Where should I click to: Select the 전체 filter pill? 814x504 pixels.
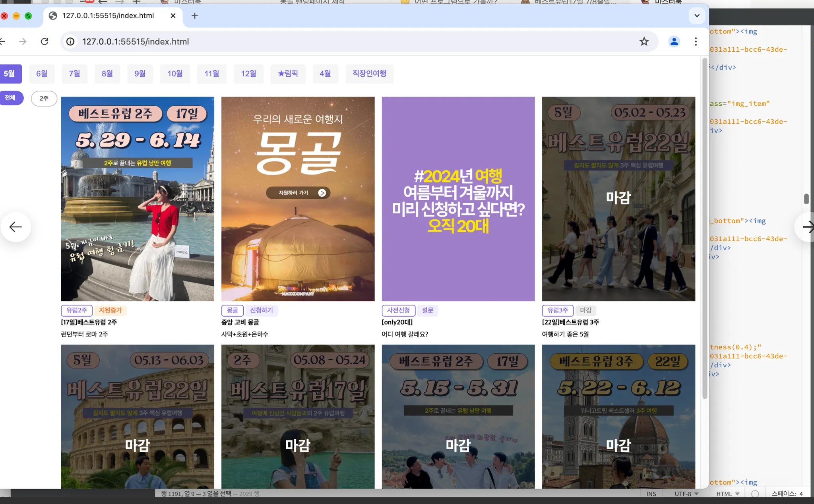(x=10, y=98)
